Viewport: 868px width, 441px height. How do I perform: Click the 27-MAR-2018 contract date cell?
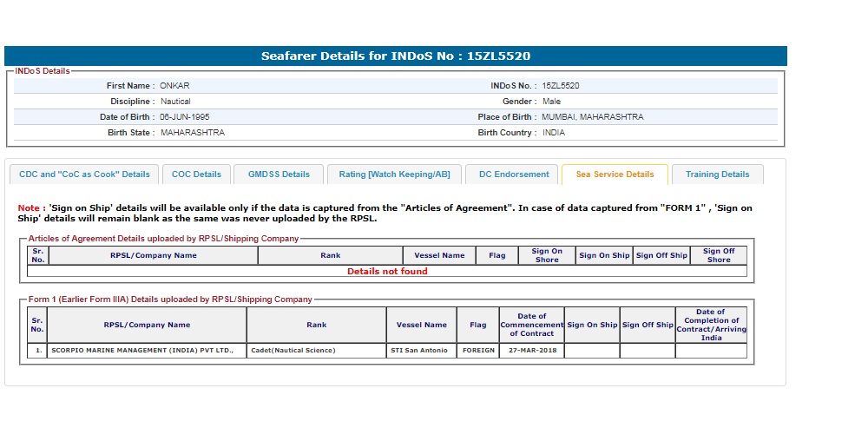(531, 351)
